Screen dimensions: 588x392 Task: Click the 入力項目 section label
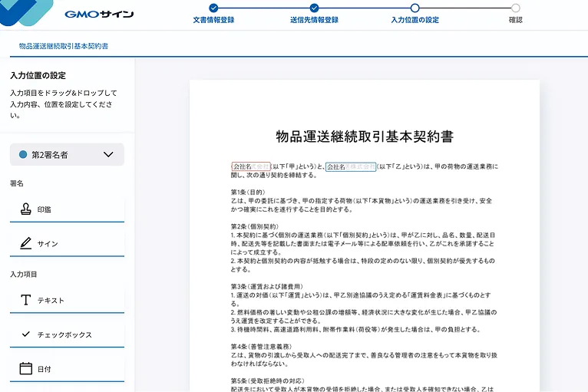(x=24, y=275)
